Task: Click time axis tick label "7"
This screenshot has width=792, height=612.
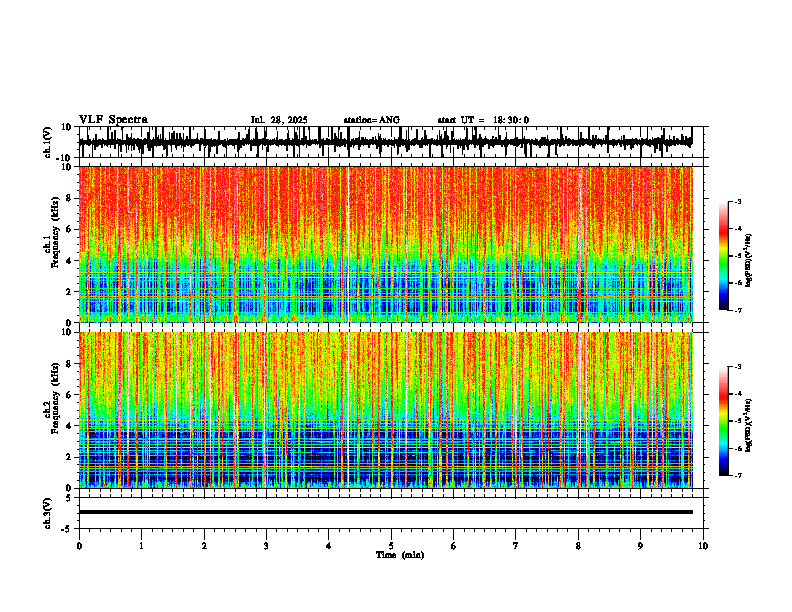Action: [516, 546]
